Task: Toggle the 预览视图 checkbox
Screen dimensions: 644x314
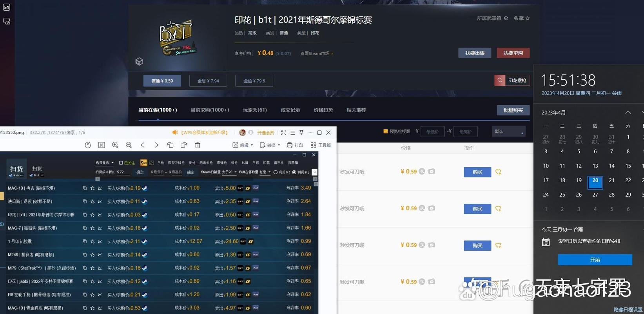Action: [x=385, y=131]
